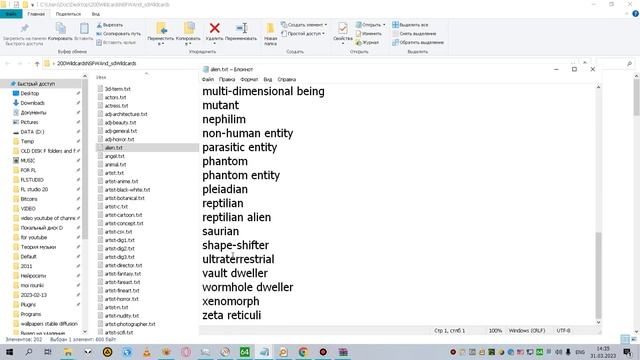This screenshot has height=360, width=640.
Task: Click the taskbar Search magnifier icon
Action: pos(29,352)
